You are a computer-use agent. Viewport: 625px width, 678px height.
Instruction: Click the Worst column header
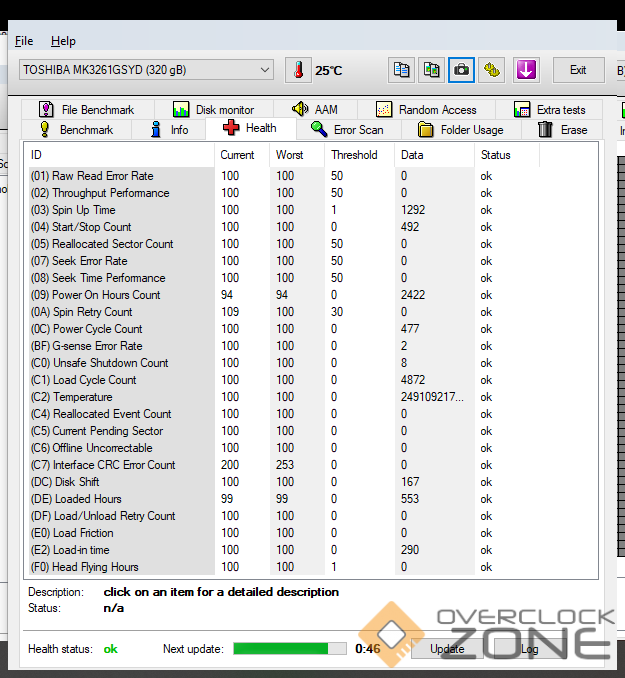pos(297,155)
